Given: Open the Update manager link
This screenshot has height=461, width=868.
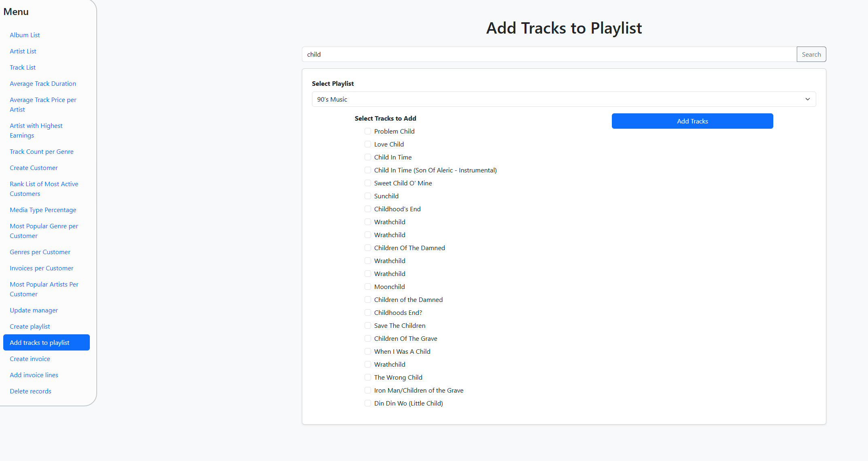Looking at the screenshot, I should coord(34,310).
